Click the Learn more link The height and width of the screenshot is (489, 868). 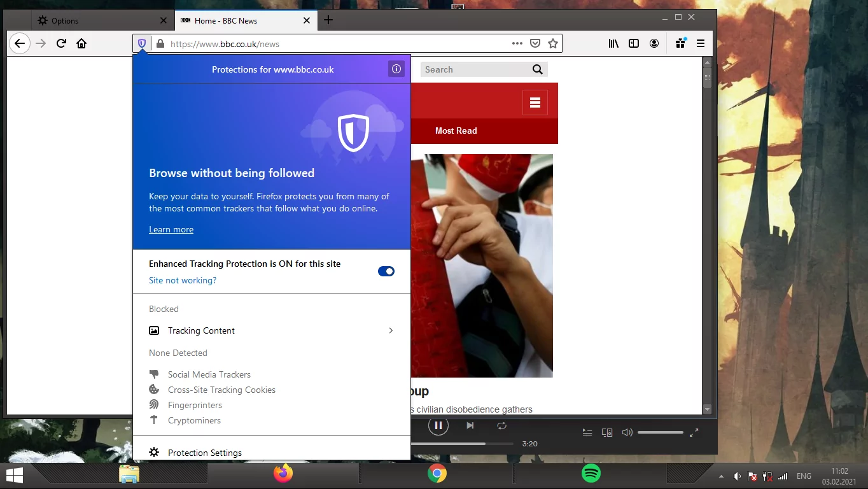pyautogui.click(x=171, y=229)
